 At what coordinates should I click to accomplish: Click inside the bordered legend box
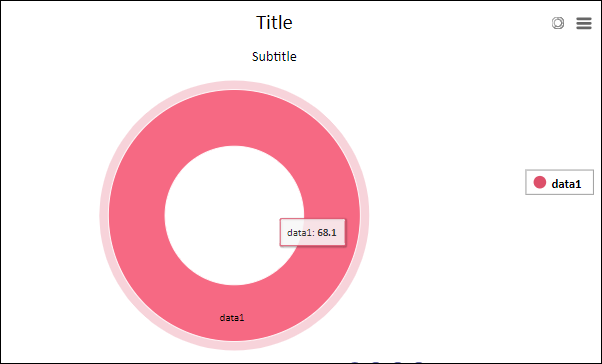click(x=559, y=182)
